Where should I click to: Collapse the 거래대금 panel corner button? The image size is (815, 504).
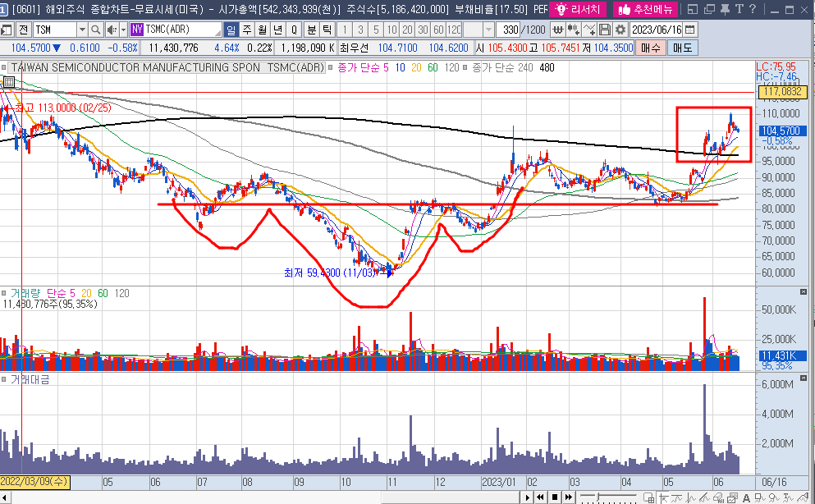click(803, 378)
